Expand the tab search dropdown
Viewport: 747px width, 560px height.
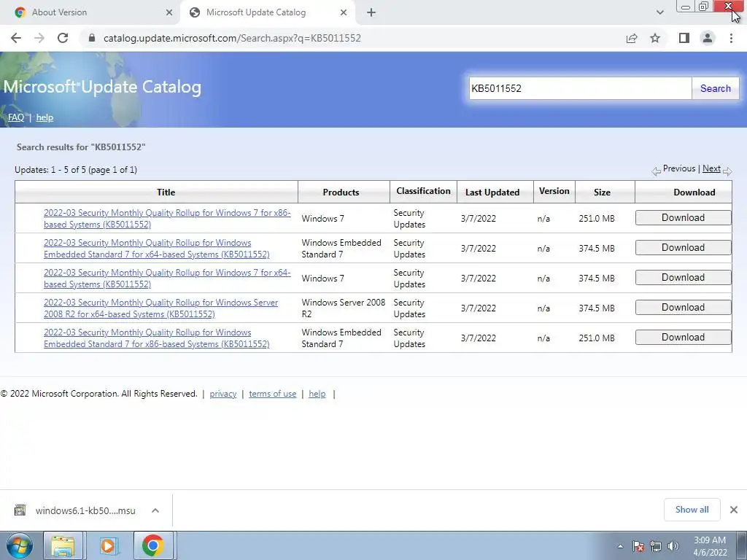tap(659, 12)
